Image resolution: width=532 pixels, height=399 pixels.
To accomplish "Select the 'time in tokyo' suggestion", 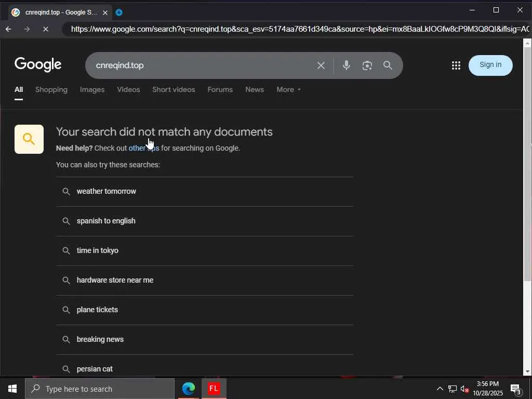I will point(205,250).
